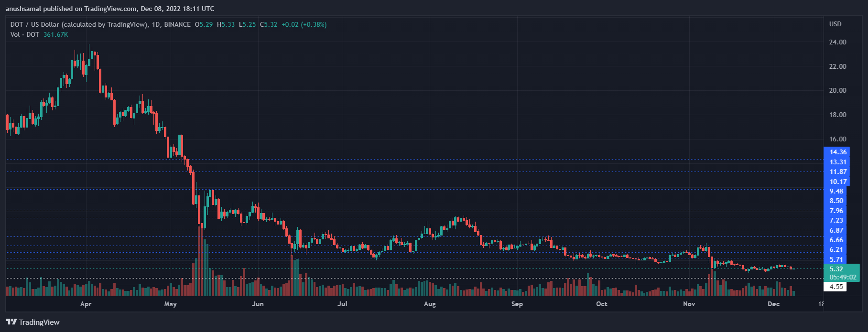Click the Apr label on time axis
868x332 pixels.
tap(86, 304)
